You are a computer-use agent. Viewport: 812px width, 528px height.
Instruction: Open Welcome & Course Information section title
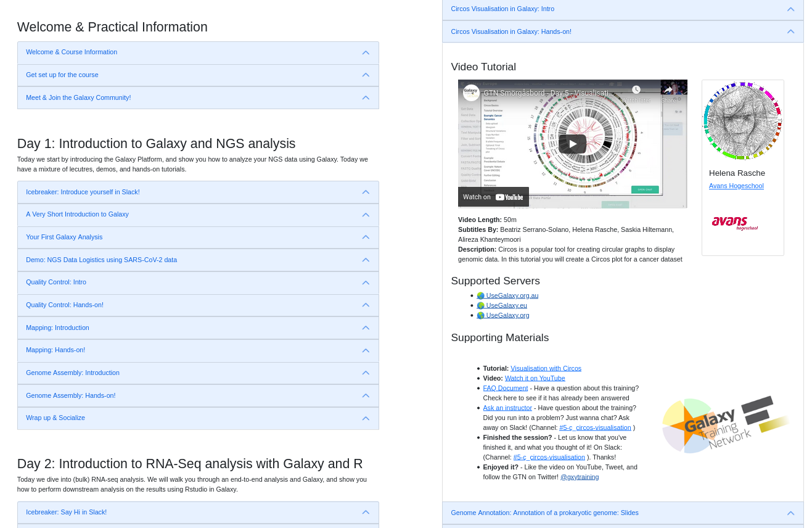pyautogui.click(x=72, y=52)
